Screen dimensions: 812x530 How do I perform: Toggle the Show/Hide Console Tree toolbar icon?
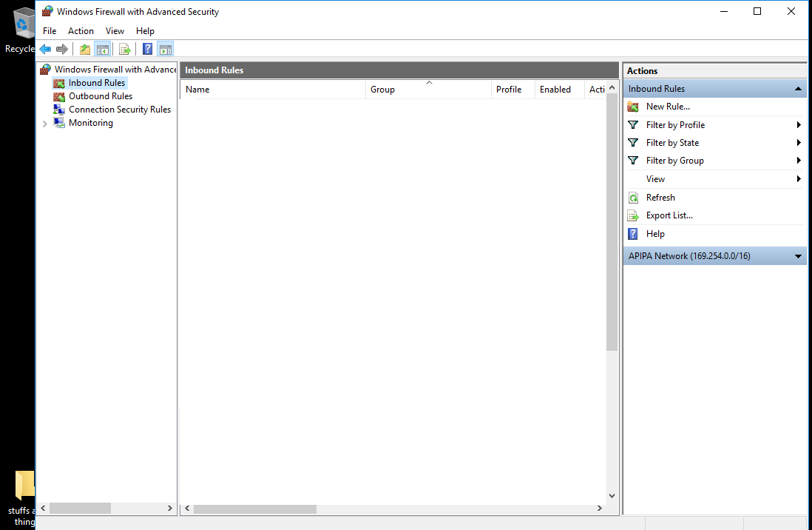pyautogui.click(x=102, y=49)
